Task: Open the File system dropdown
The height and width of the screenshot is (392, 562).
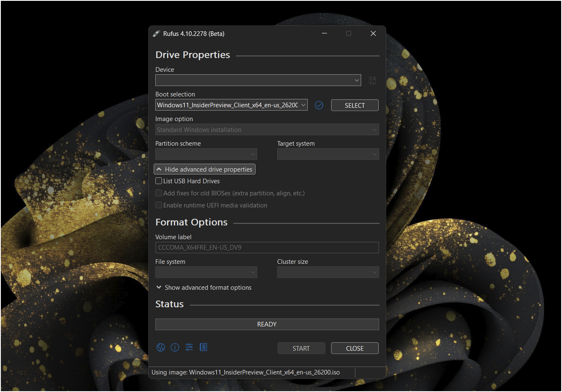Action: tap(206, 272)
